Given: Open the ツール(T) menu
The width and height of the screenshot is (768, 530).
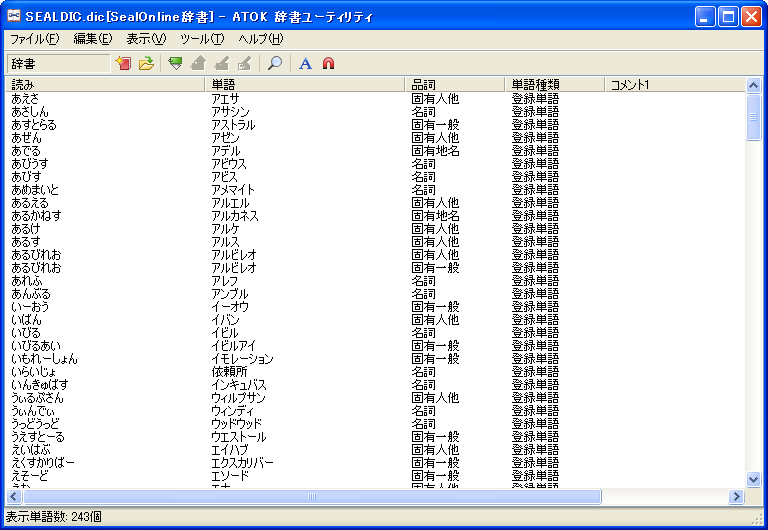Looking at the screenshot, I should [202, 39].
